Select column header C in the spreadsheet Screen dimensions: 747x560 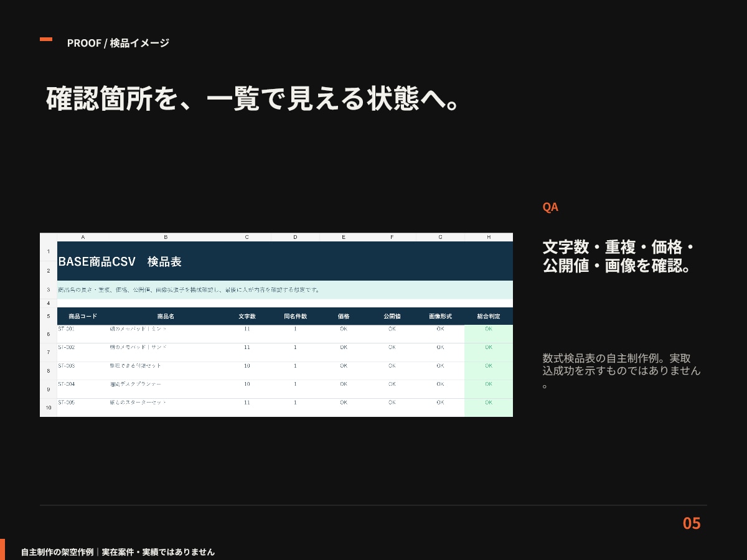(x=247, y=237)
